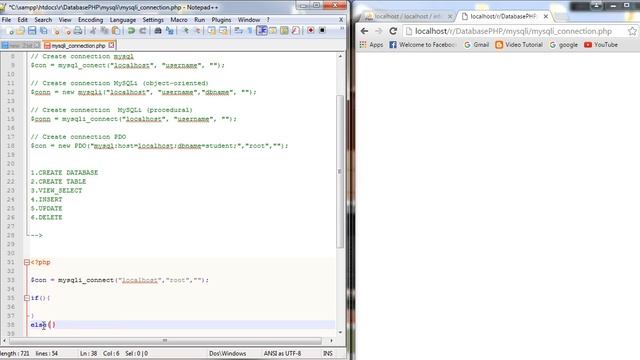The width and height of the screenshot is (640, 360).
Task: Zoom out the editor text
Action: click(197, 31)
